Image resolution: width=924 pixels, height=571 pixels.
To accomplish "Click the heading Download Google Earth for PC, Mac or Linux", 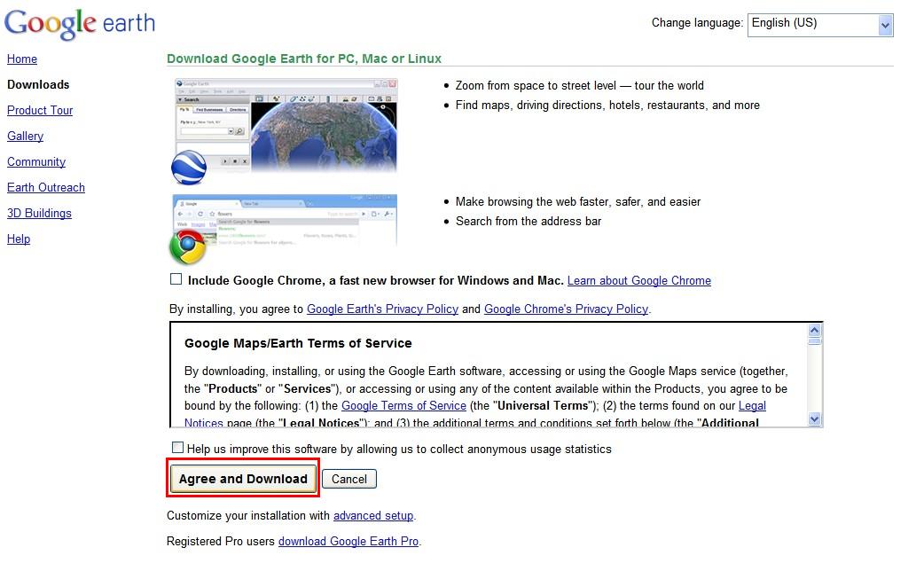I will click(x=304, y=59).
